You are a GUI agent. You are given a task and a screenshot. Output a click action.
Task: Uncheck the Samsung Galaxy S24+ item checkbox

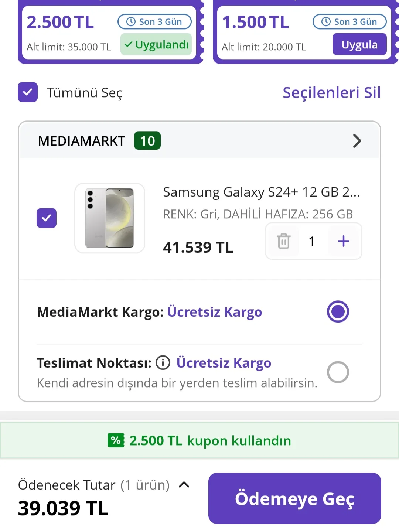coord(47,218)
